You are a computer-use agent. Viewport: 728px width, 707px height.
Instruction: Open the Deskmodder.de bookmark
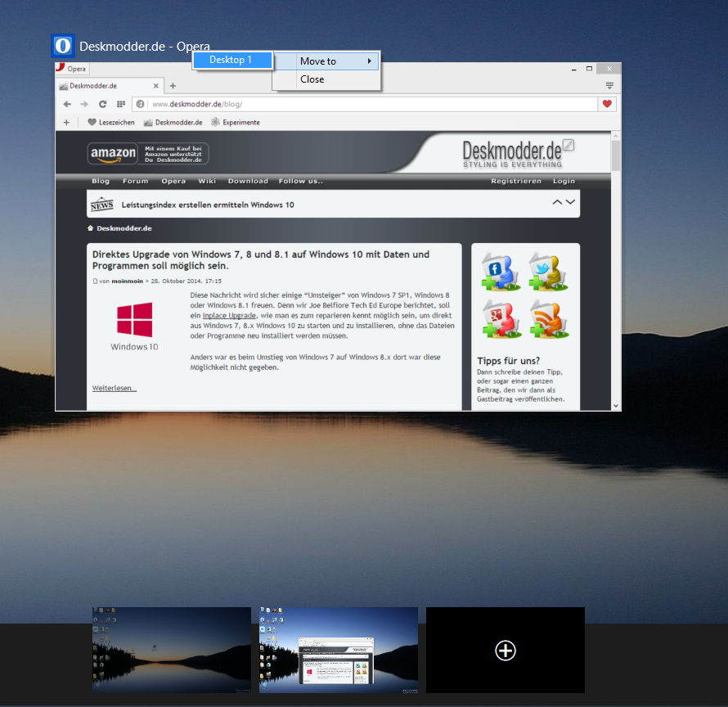(173, 123)
